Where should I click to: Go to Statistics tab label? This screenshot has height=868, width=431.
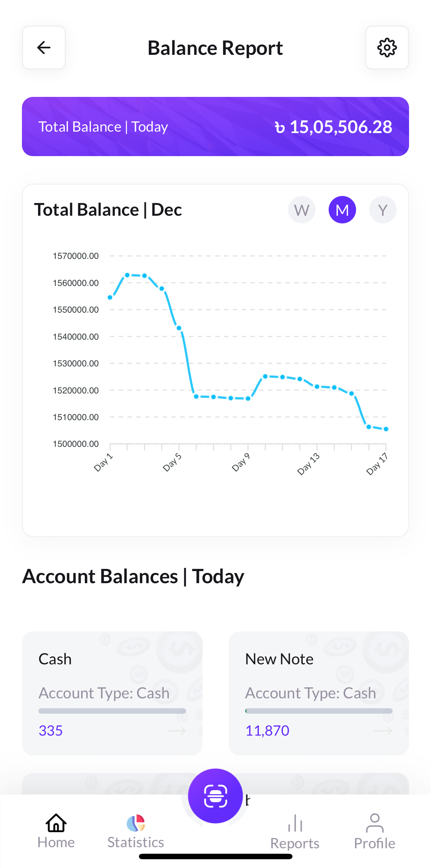[x=136, y=842]
